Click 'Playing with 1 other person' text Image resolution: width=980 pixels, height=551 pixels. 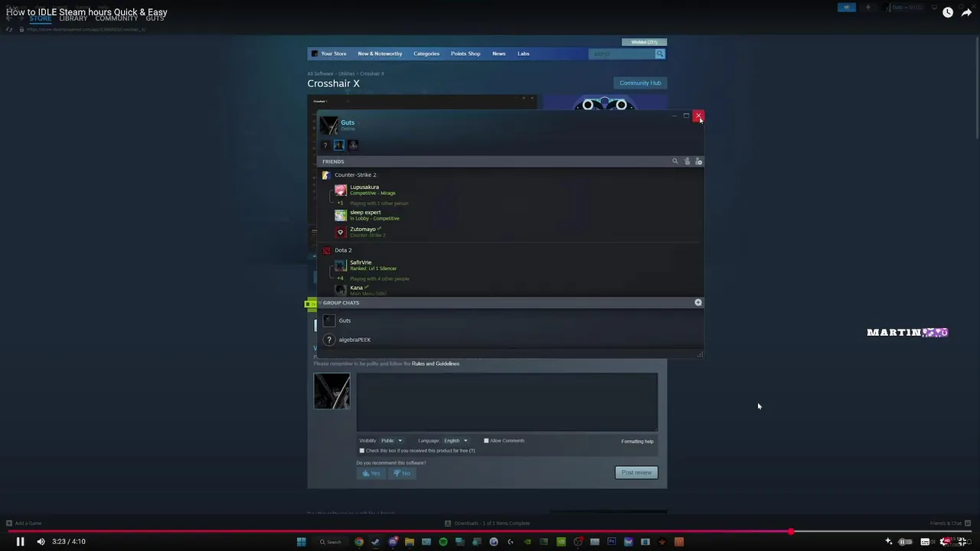click(379, 204)
